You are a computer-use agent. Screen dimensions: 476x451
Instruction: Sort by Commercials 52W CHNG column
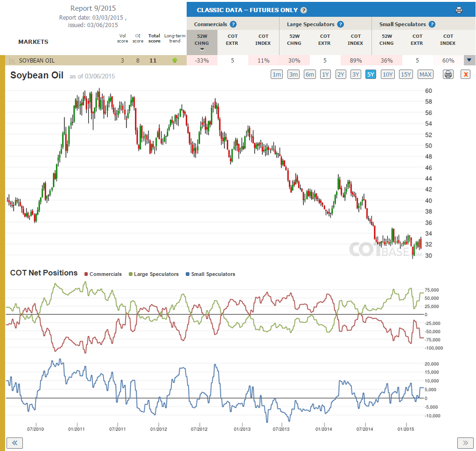(202, 42)
